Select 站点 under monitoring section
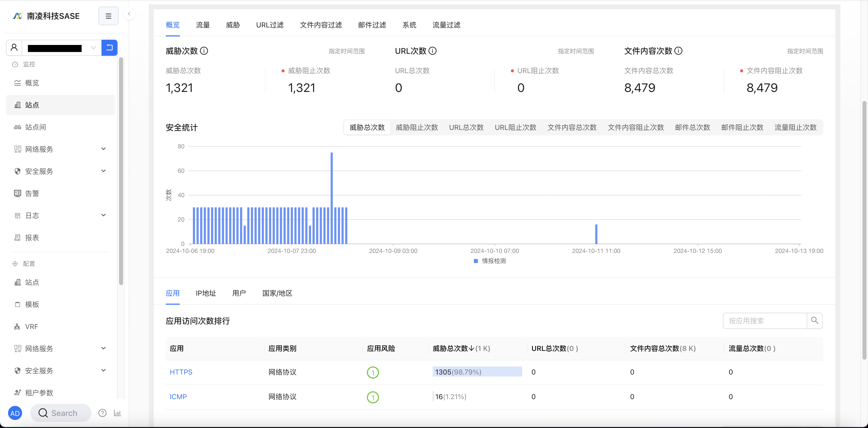Screen dimensions: 868x428 point(61,105)
